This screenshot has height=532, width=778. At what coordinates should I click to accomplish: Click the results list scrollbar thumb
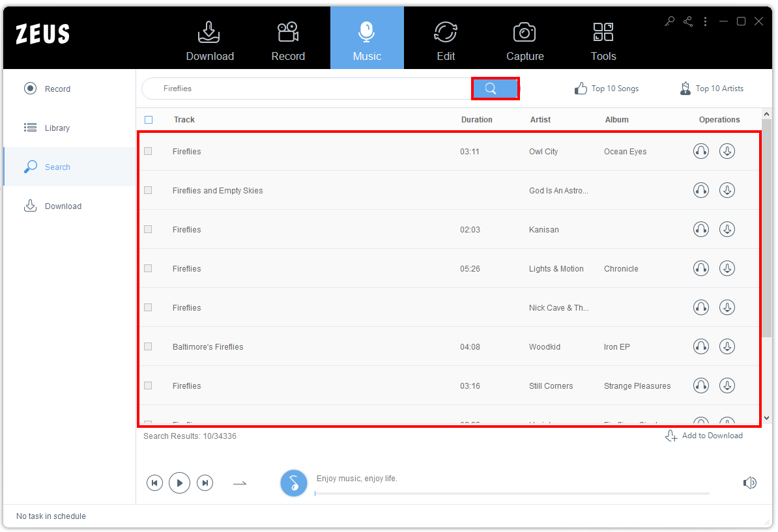pos(766,229)
